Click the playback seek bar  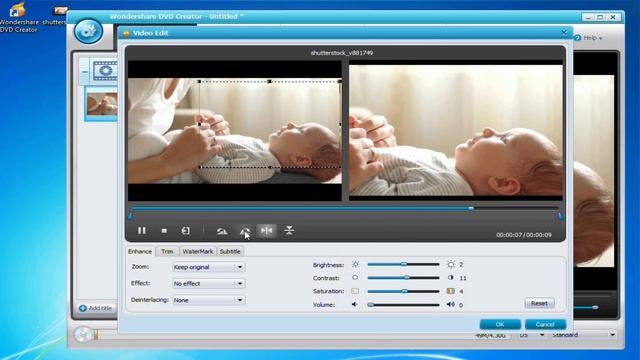click(x=345, y=209)
